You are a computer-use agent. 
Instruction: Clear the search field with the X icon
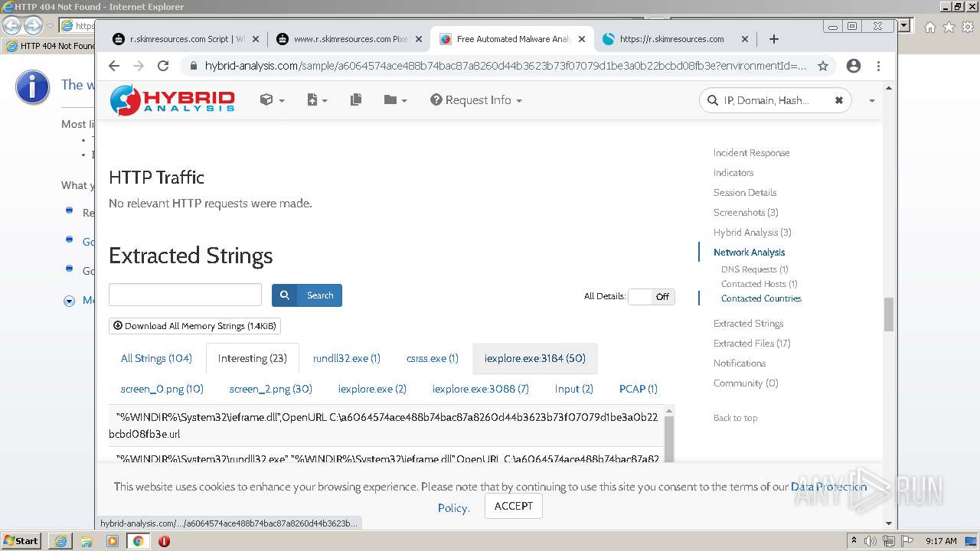838,100
